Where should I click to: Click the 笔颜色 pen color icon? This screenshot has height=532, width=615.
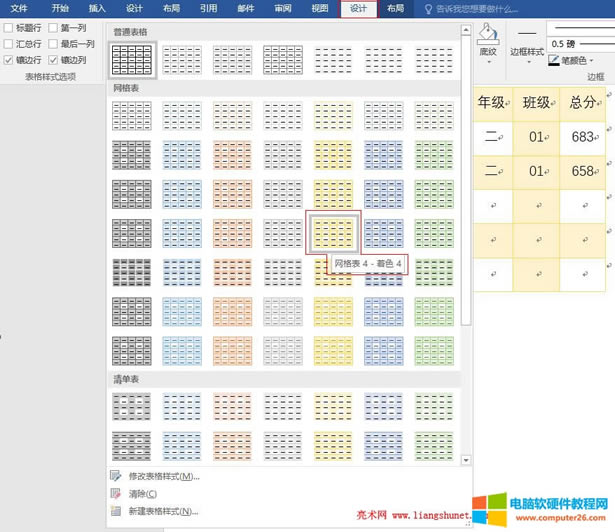[x=554, y=60]
